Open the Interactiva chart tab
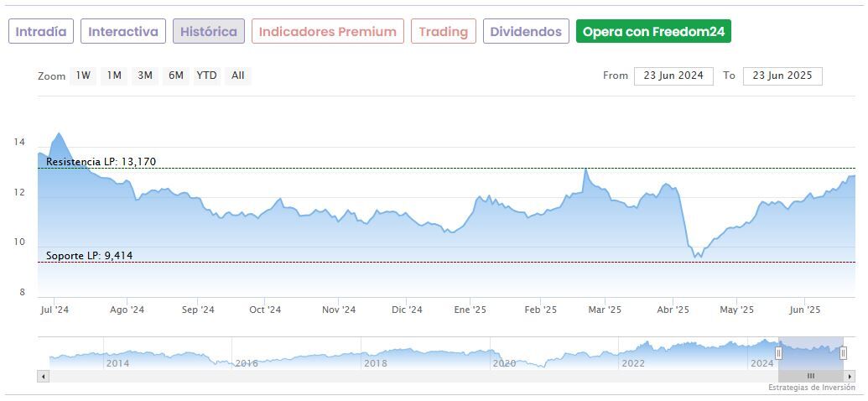Viewport: 868px width, 401px height. [123, 32]
